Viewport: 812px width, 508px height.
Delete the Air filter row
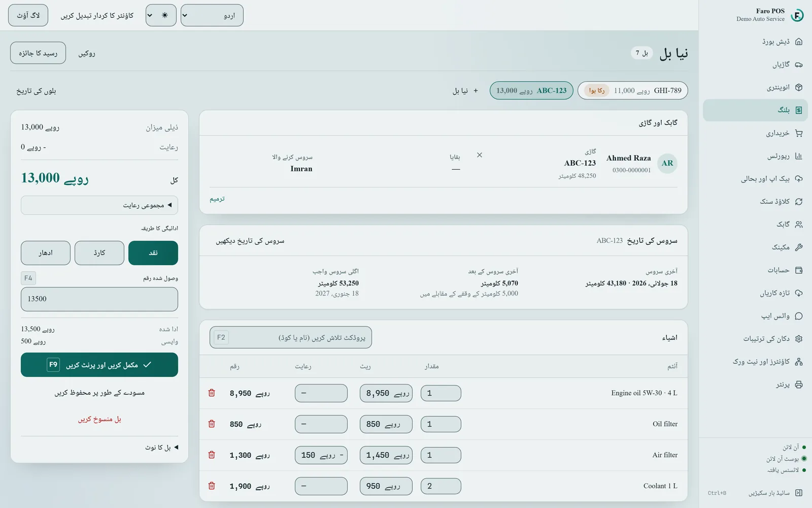(212, 455)
